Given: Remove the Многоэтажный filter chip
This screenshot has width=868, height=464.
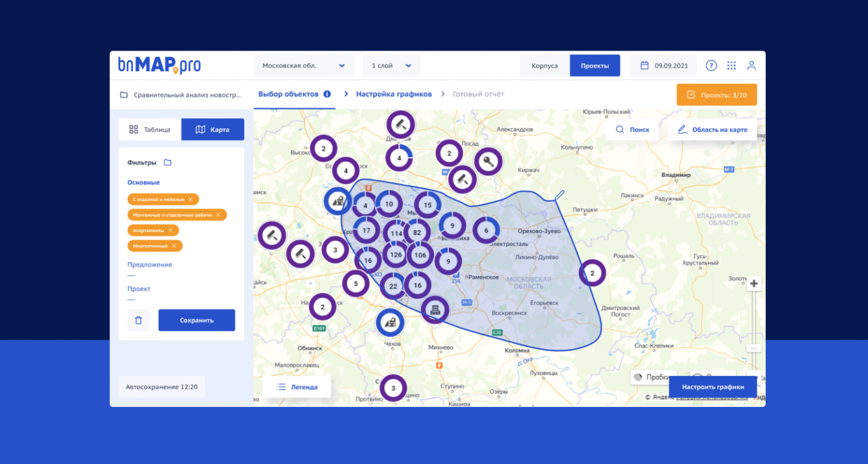Looking at the screenshot, I should (174, 246).
